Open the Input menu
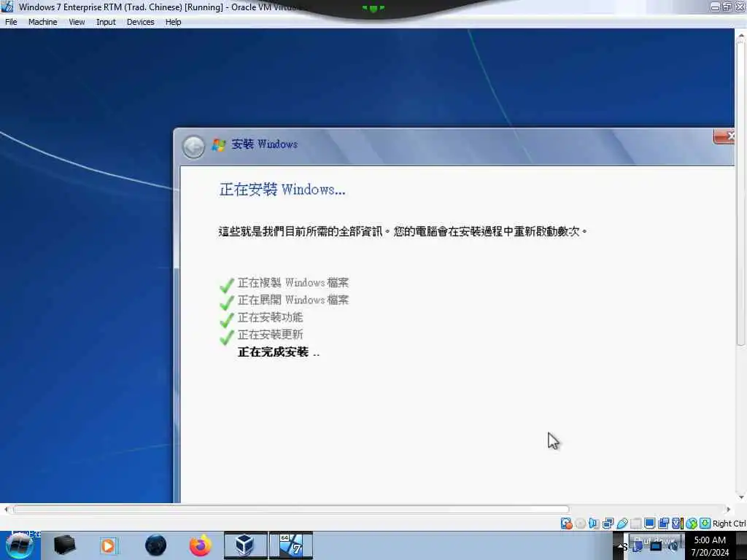Viewport: 747px width, 560px height. pyautogui.click(x=106, y=22)
